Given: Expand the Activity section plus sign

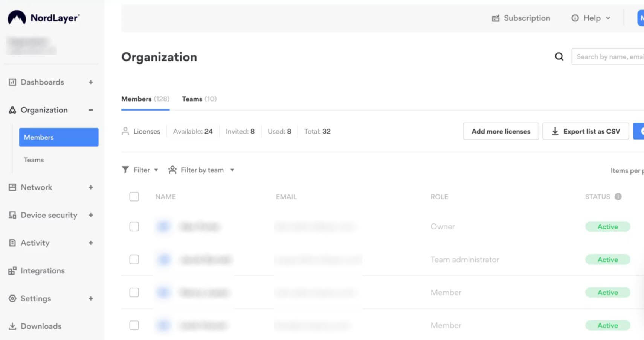Looking at the screenshot, I should point(91,243).
